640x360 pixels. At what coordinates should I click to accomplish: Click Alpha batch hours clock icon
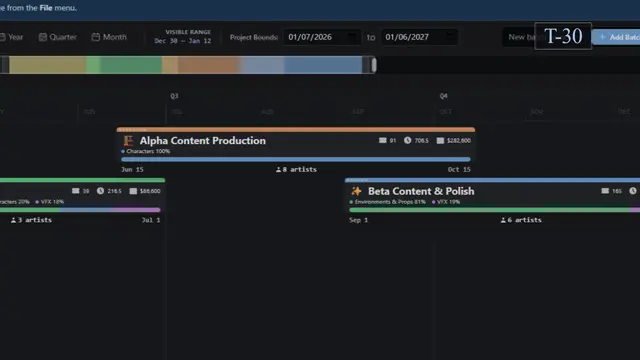407,140
